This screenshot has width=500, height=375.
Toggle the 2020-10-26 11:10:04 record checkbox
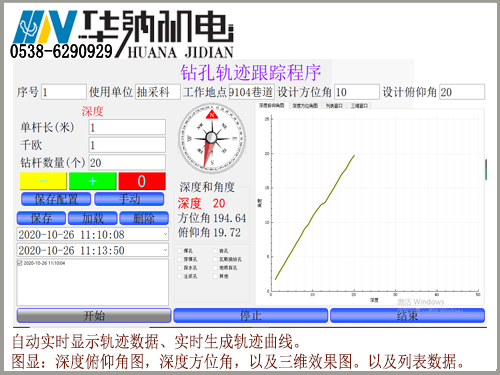coord(19,263)
